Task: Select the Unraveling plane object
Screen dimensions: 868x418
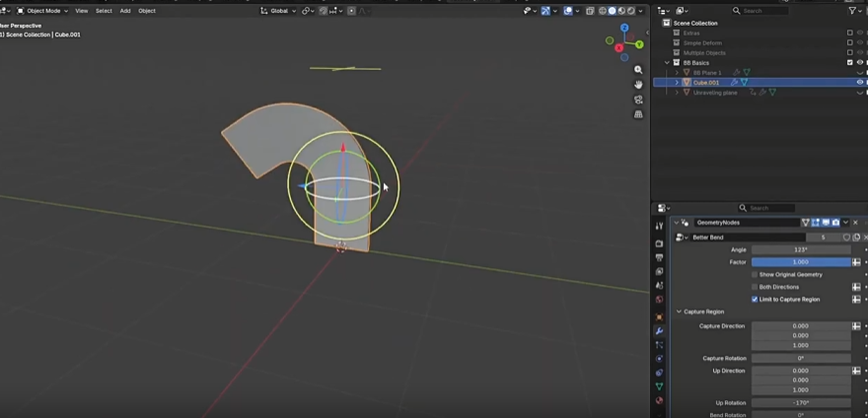Action: coord(715,93)
